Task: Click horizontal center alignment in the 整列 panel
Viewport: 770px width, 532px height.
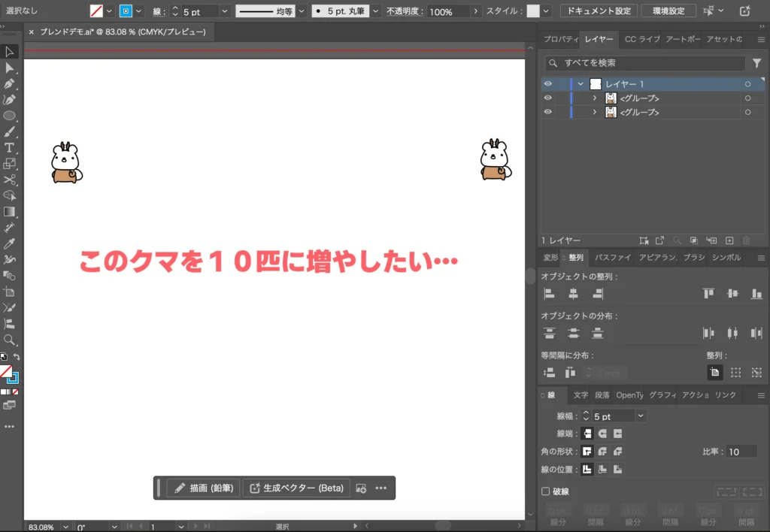Action: (x=574, y=293)
